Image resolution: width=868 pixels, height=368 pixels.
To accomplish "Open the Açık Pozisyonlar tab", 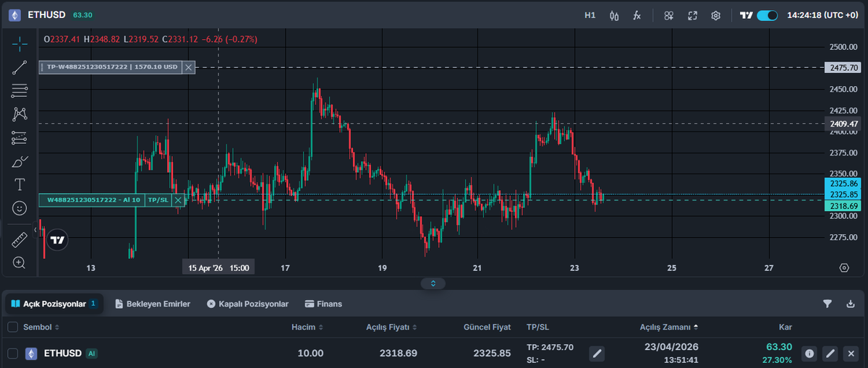I will [55, 304].
